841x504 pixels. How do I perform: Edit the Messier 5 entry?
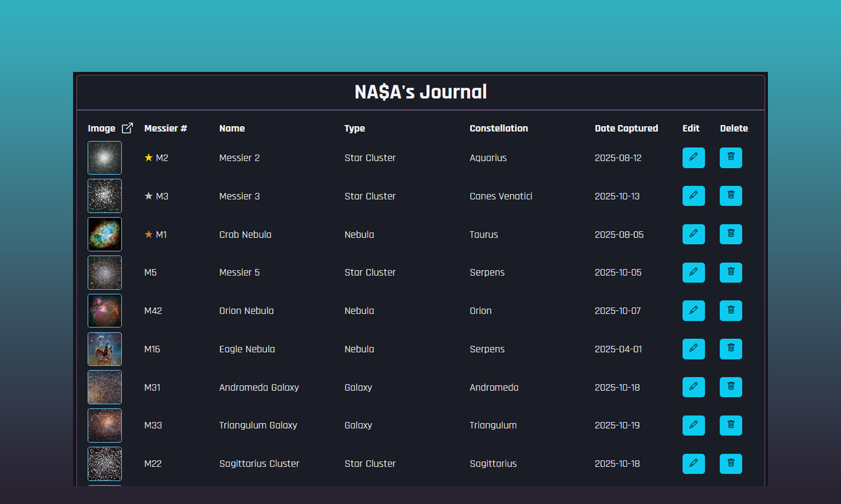[693, 272]
